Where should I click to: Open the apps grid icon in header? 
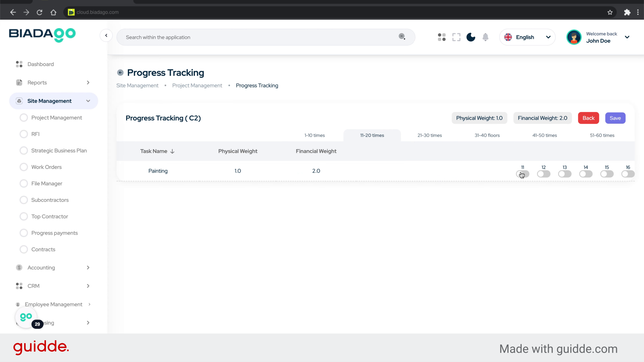pyautogui.click(x=442, y=37)
